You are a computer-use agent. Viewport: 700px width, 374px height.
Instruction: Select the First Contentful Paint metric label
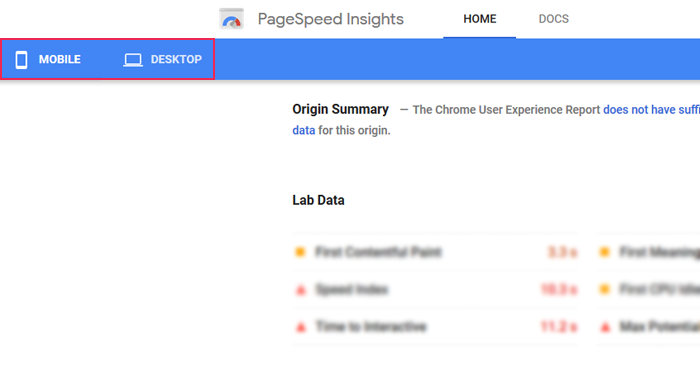[x=378, y=252]
